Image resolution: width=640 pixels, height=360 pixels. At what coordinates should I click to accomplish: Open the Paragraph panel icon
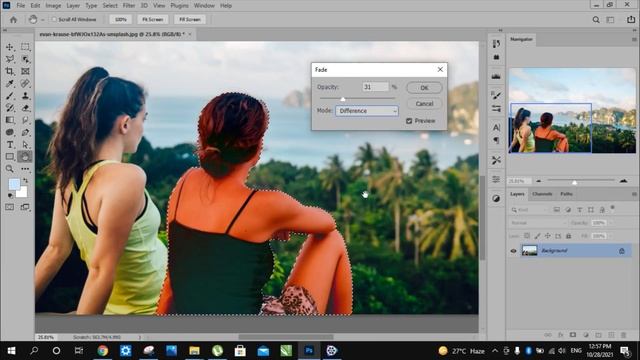(x=496, y=140)
